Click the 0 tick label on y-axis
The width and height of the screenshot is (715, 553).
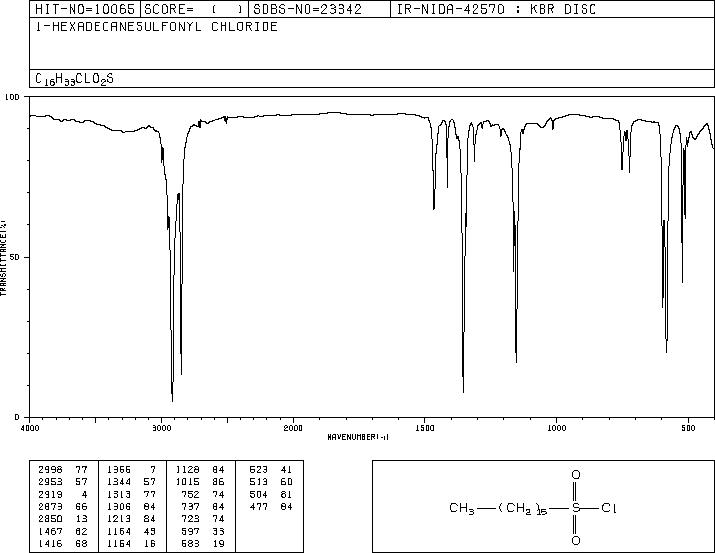coord(17,417)
